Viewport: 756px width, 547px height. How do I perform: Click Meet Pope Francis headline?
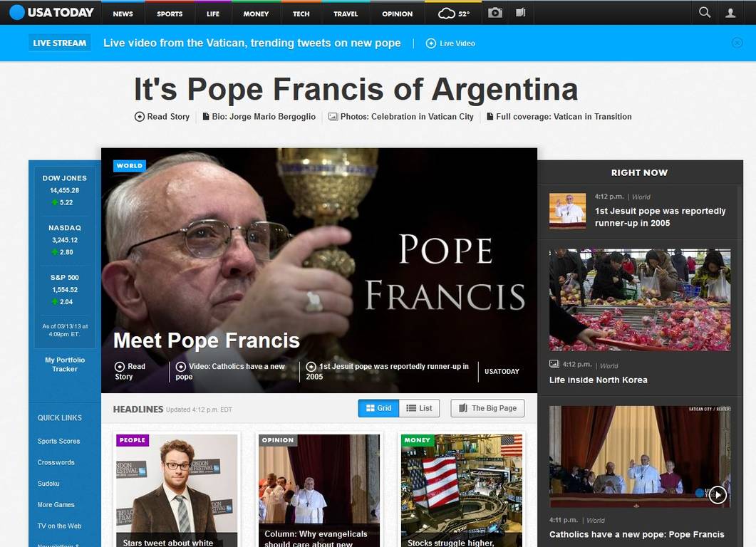[207, 340]
